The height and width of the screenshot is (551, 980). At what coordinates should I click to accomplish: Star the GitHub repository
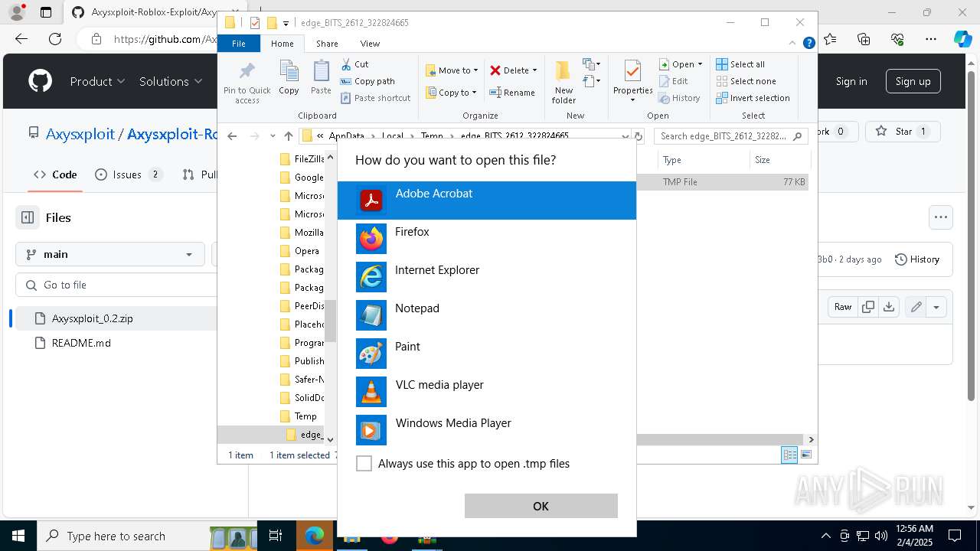903,132
